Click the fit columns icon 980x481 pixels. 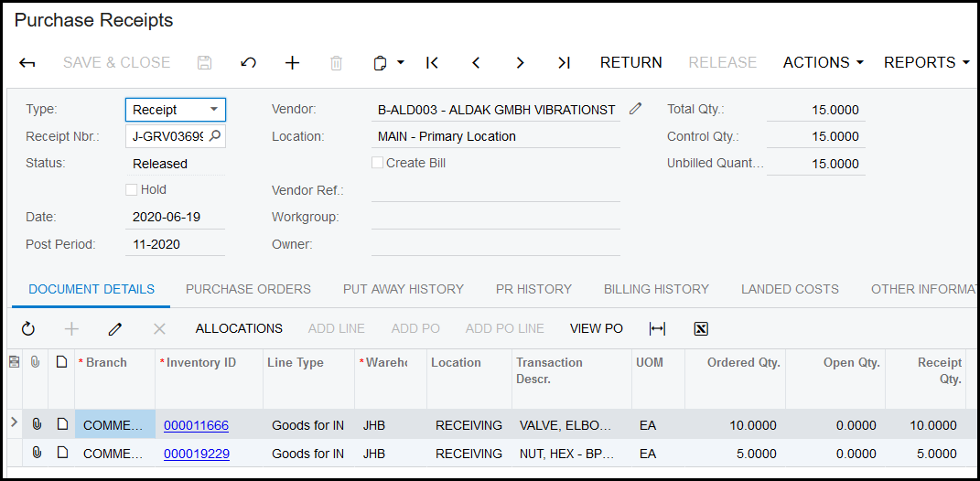[x=657, y=328]
